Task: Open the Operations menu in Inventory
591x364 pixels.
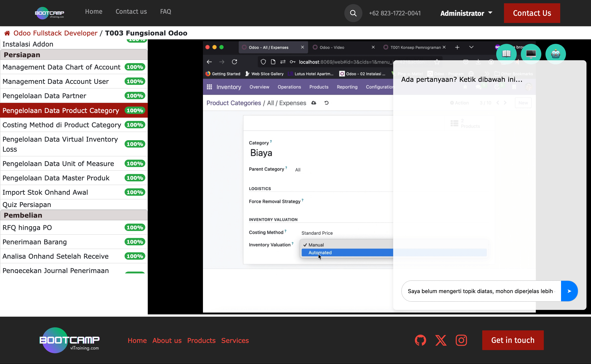Action: [x=289, y=87]
